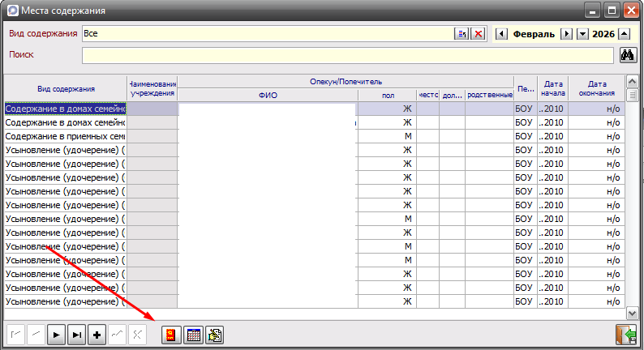Increase the year 2026 with up arrow
644x350 pixels.
tap(623, 34)
